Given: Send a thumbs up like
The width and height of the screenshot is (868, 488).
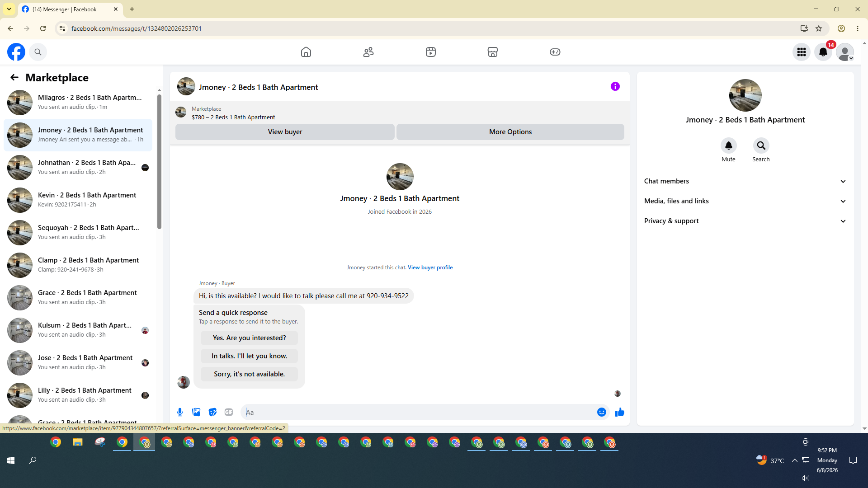Looking at the screenshot, I should click(x=620, y=412).
